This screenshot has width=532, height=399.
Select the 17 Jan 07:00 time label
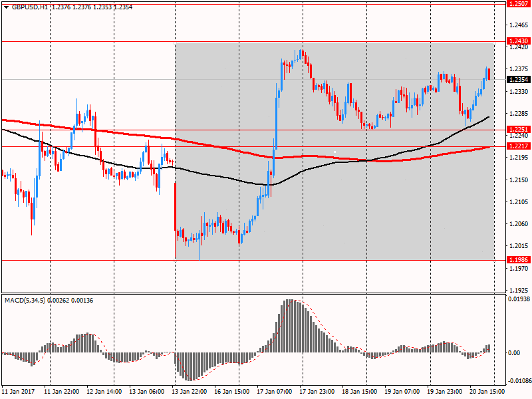275,392
